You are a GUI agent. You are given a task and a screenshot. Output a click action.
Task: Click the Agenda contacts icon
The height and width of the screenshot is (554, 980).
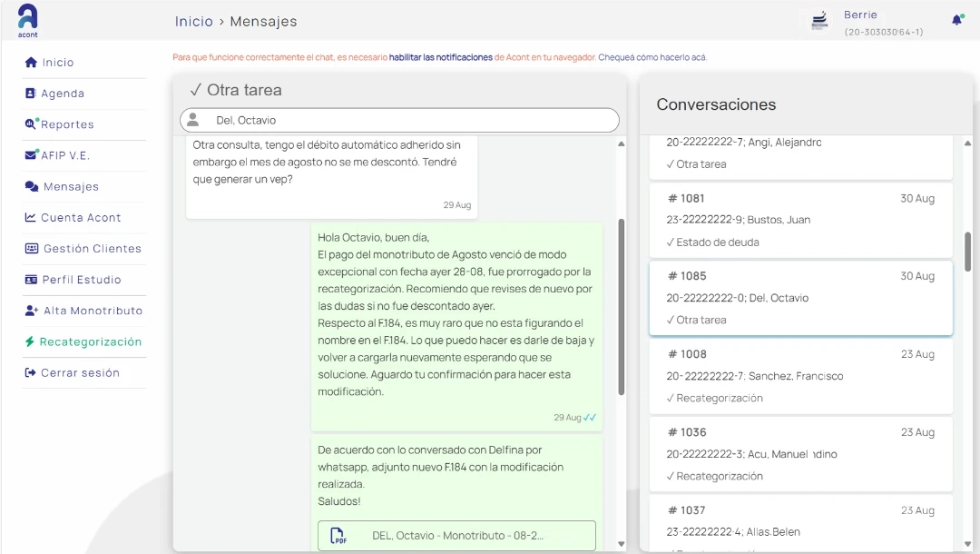point(31,94)
